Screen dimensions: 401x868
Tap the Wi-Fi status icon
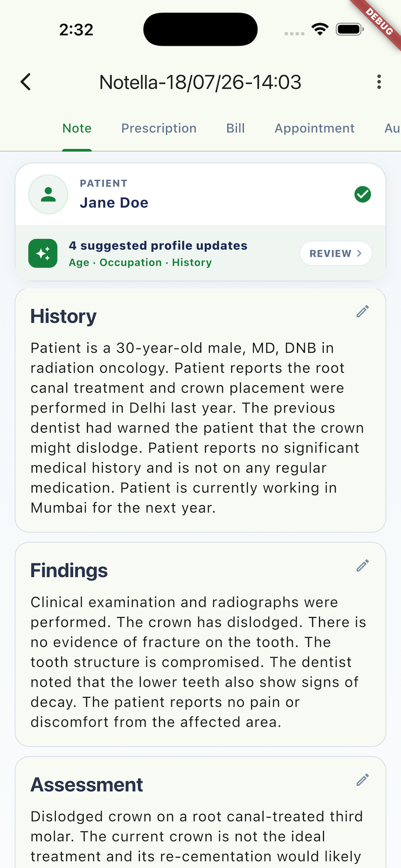[320, 29]
